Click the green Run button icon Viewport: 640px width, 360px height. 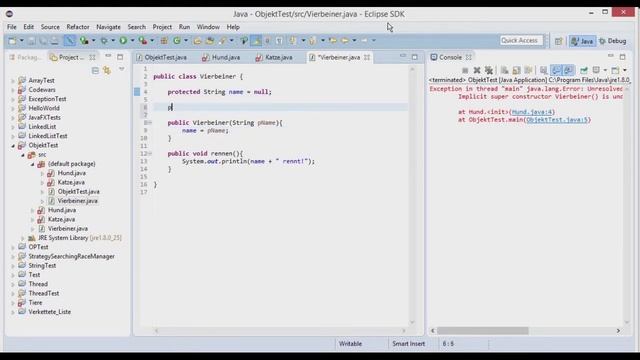click(123, 40)
